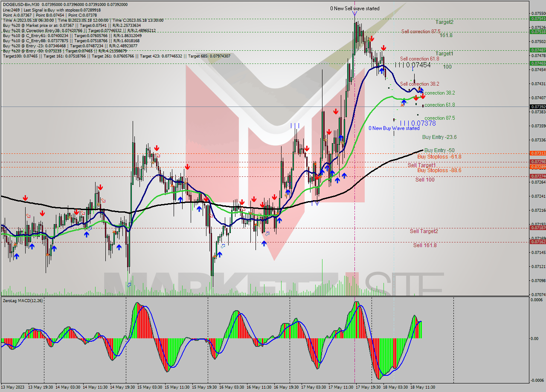Click the '17 May 19:30' time label
Screen dimensions: 546x392
point(369,387)
